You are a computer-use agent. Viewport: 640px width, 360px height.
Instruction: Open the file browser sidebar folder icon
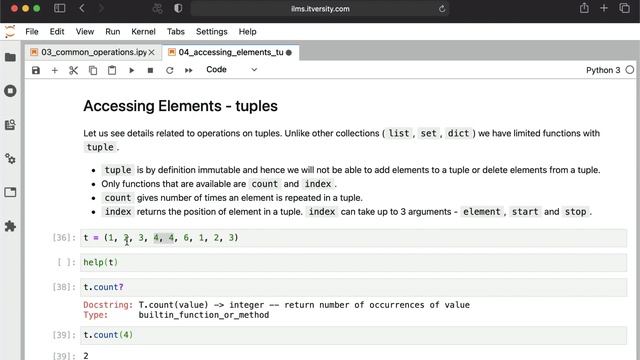click(10, 57)
